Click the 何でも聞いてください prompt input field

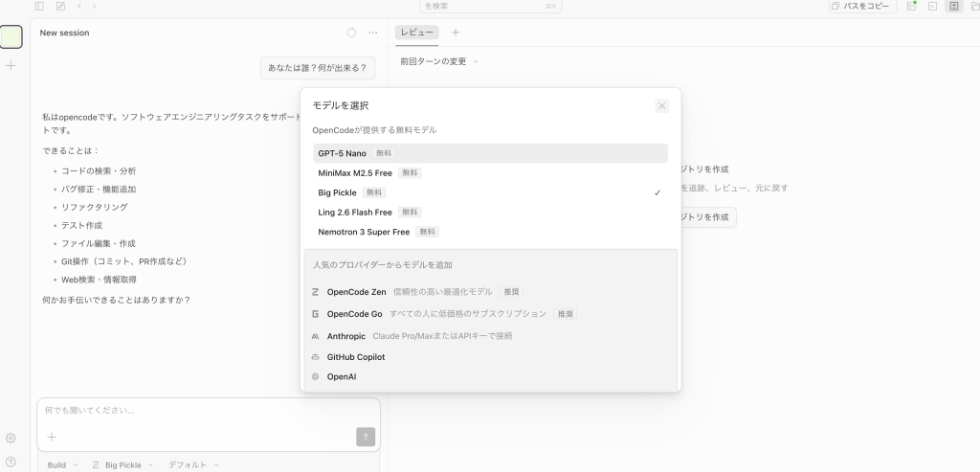pyautogui.click(x=191, y=411)
